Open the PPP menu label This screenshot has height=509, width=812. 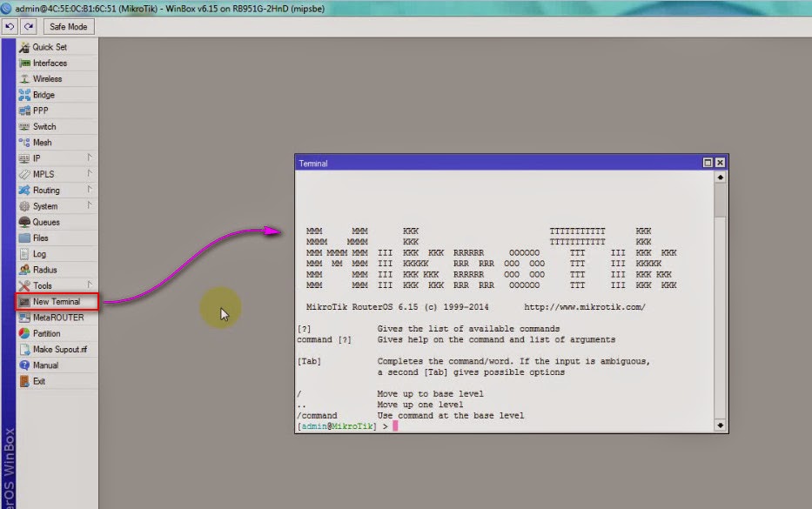(40, 111)
